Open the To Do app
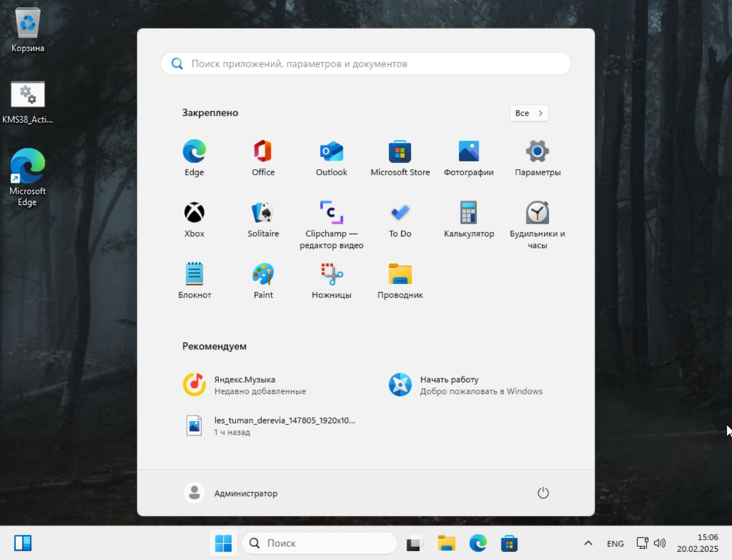 400,219
